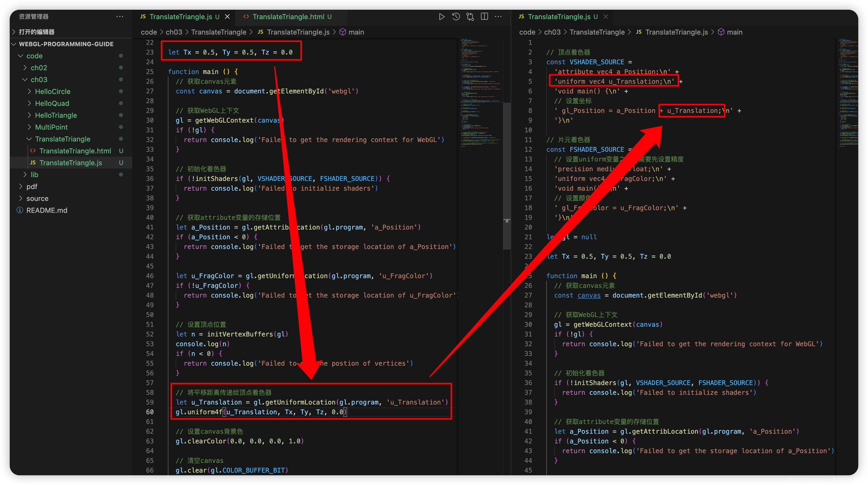Viewport: 868px width, 485px height.
Task: Collapse the ch03 folder
Action: (39, 80)
